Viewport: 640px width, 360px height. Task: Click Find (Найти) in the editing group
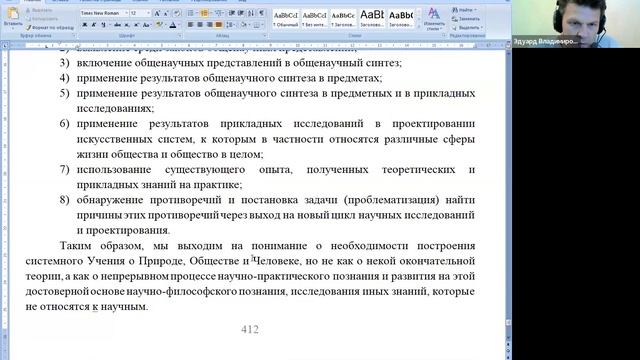click(x=465, y=10)
